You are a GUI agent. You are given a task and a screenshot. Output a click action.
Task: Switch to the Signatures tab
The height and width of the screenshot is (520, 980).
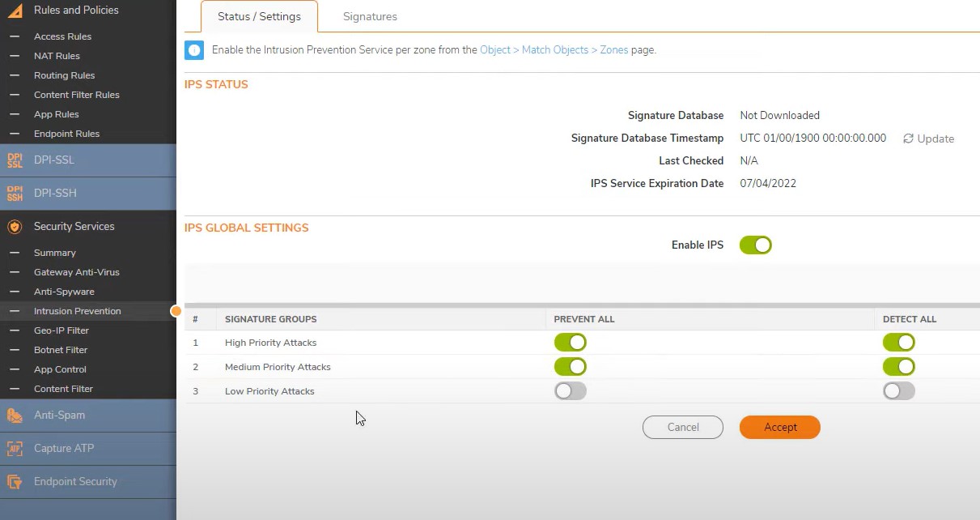coord(370,16)
